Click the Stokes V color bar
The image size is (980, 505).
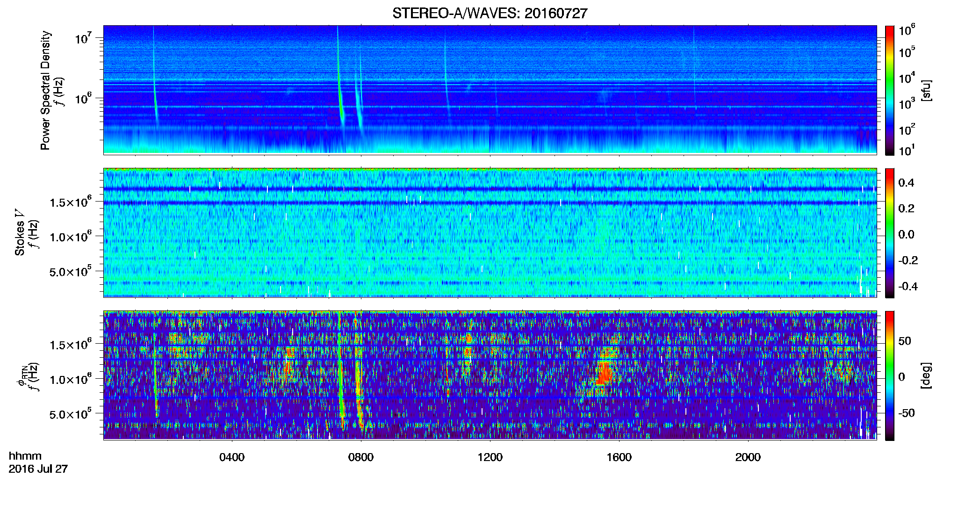(x=889, y=233)
